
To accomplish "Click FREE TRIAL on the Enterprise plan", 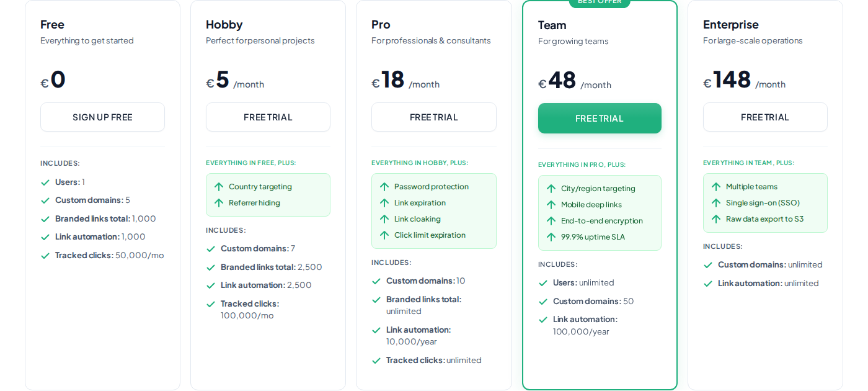I will coord(765,117).
